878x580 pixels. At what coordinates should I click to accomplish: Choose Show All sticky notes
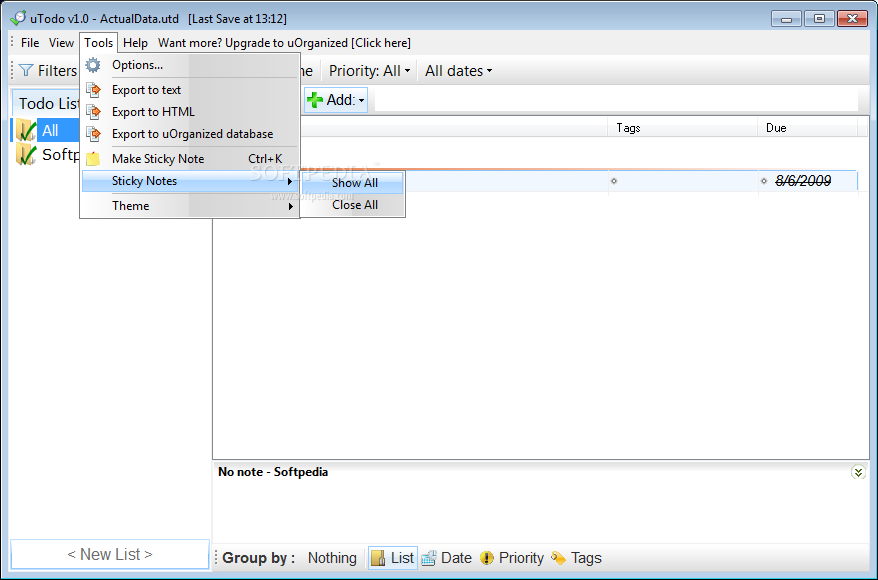coord(353,183)
